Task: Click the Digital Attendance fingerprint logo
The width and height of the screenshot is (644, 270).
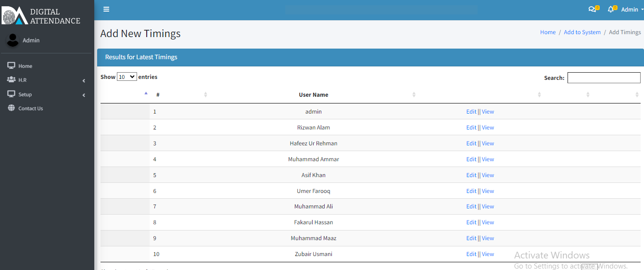Action: (14, 16)
